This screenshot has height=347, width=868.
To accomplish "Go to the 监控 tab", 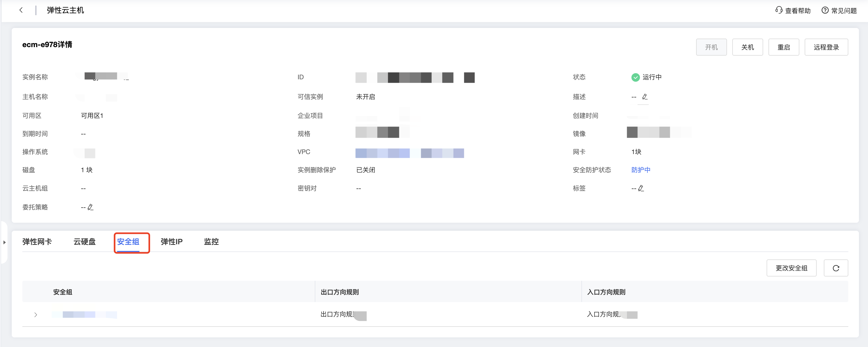I will coord(211,242).
